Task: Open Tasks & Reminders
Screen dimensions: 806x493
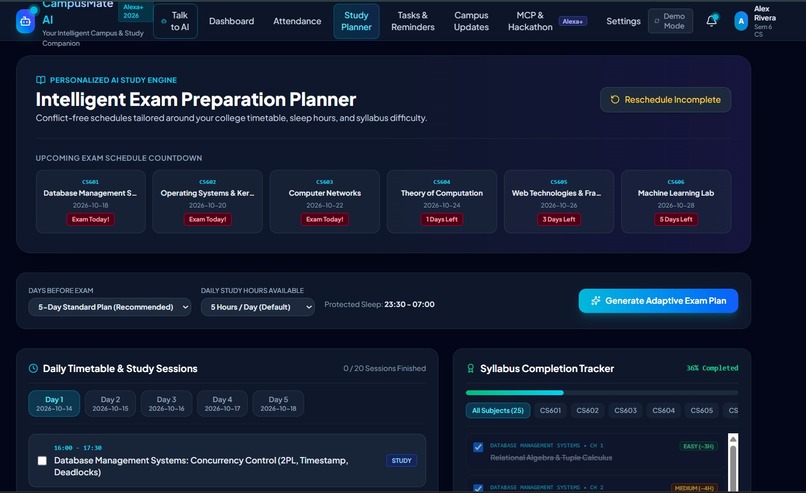Action: [x=413, y=21]
